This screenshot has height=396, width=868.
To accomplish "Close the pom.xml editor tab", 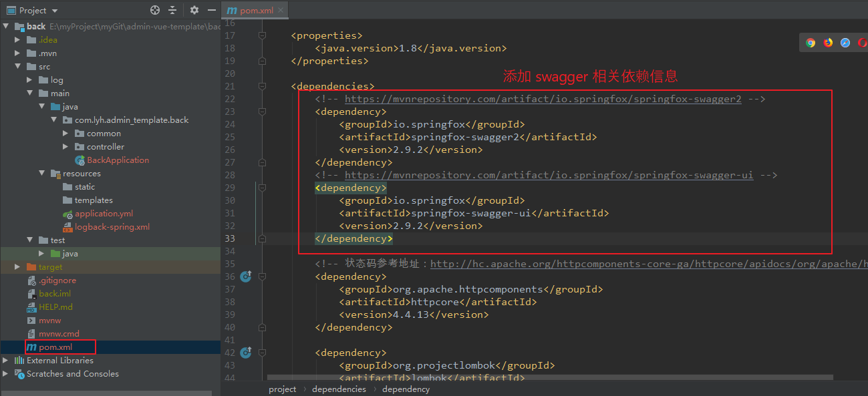I will [281, 11].
